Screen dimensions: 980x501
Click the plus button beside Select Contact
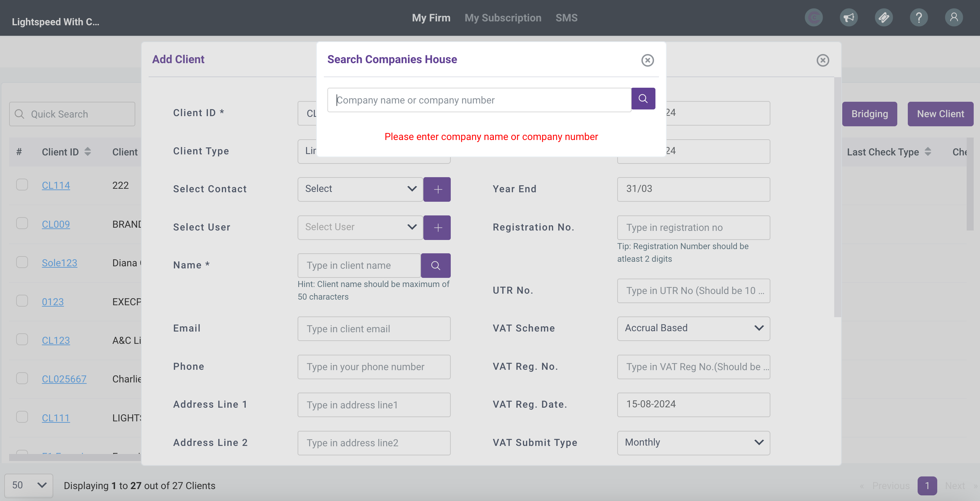(x=437, y=189)
